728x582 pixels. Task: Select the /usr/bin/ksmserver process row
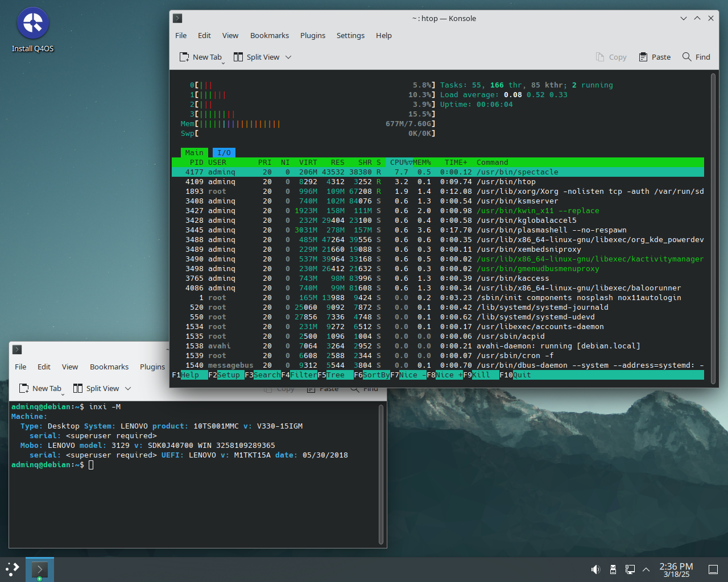[438, 201]
